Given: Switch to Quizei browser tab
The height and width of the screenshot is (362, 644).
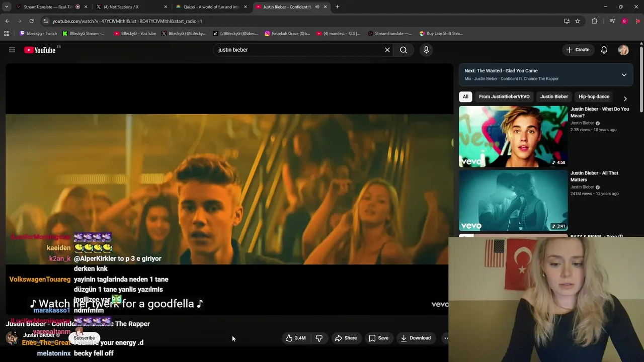Looking at the screenshot, I should [211, 7].
